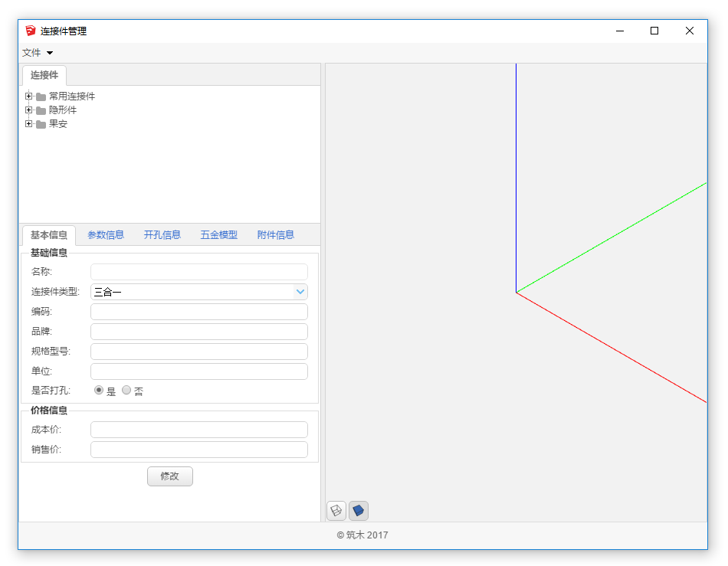Switch to solid blue cube view mode
Image resolution: width=728 pixels, height=566 pixels.
pos(359,510)
